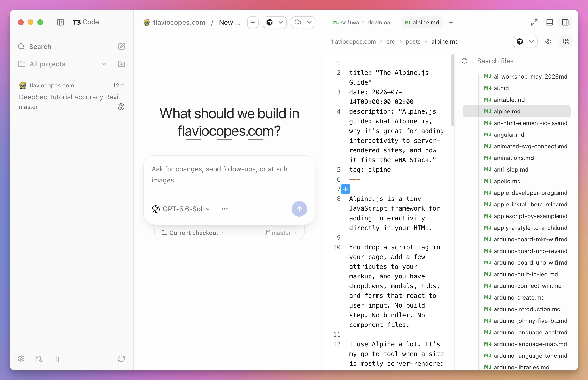Select alpine.md in file list
This screenshot has height=380, width=588.
[516, 111]
